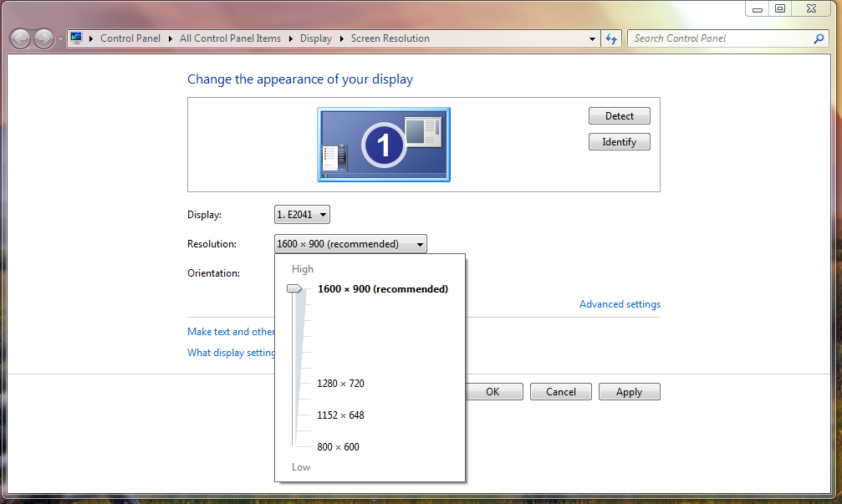This screenshot has height=504, width=842.
Task: Click the refresh button beside address bar
Action: coord(611,38)
